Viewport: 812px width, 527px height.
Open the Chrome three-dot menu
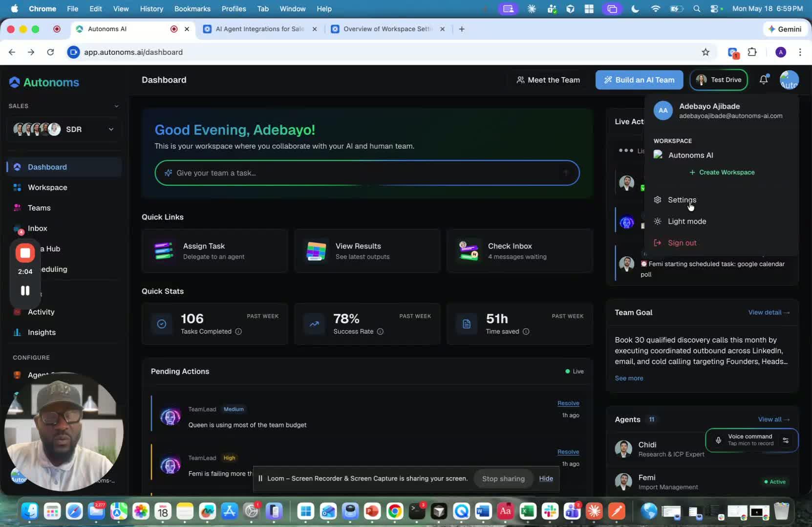[x=800, y=52]
